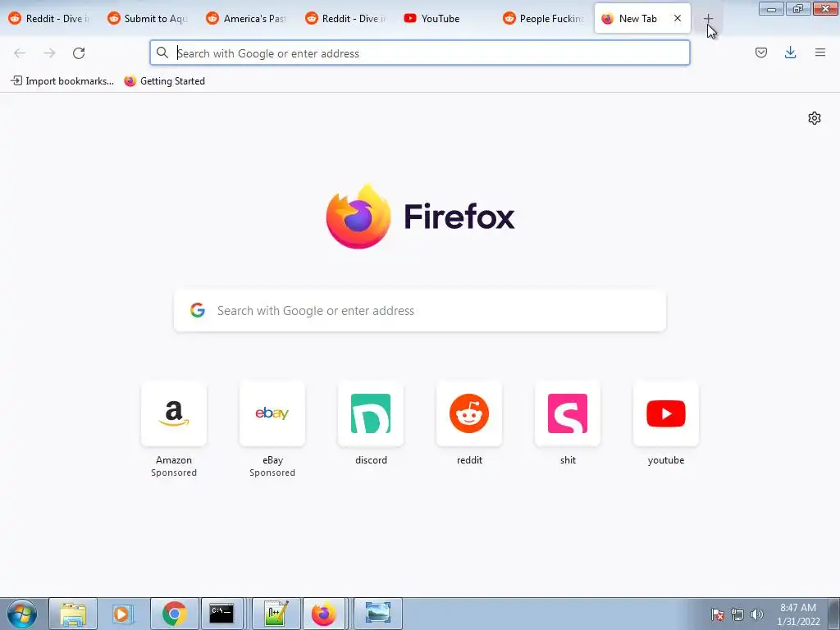Click the magnifier icon in address bar
This screenshot has width=840, height=630.
(x=162, y=52)
